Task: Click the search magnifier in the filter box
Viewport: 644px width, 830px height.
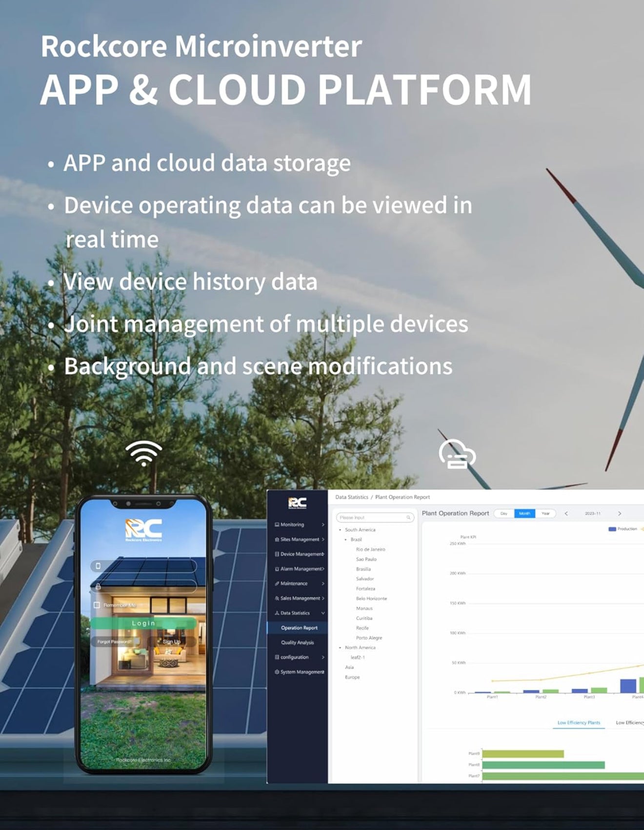Action: pyautogui.click(x=408, y=518)
